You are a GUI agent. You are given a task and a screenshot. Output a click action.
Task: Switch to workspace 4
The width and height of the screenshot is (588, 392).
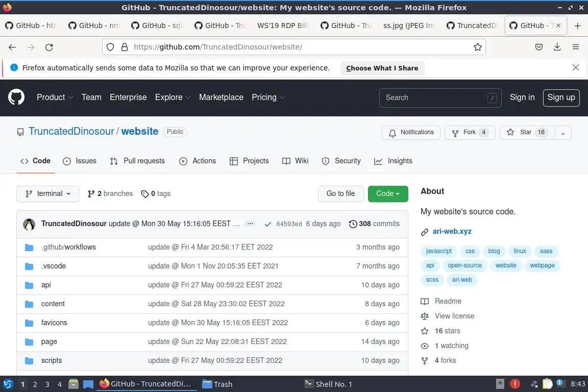(60, 384)
